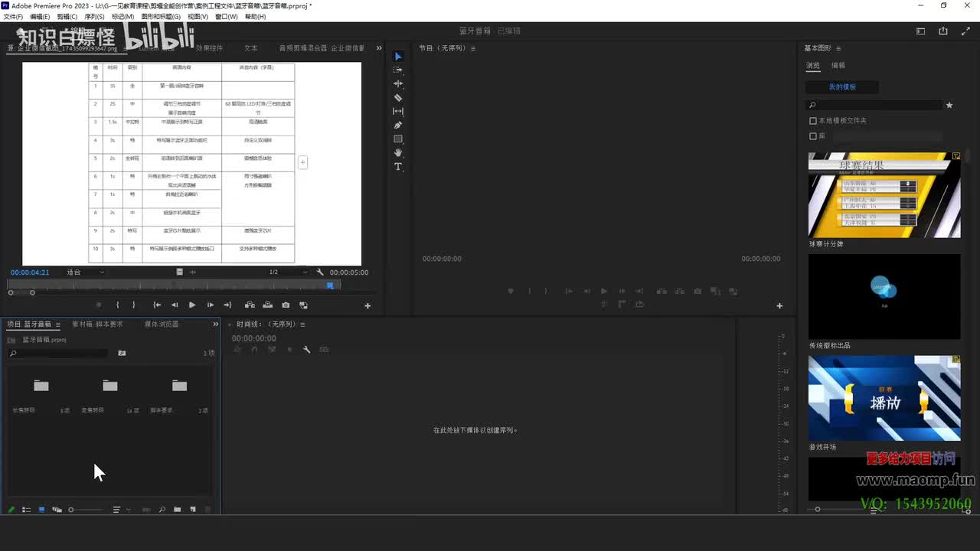The width and height of the screenshot is (980, 551).
Task: Open 剪辑(C) menu
Action: 67,16
